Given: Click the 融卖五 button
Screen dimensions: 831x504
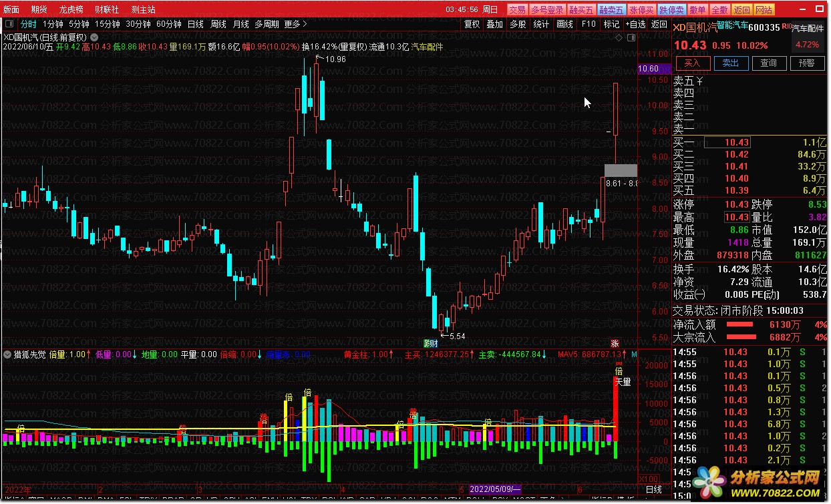Looking at the screenshot, I should coord(611,10).
